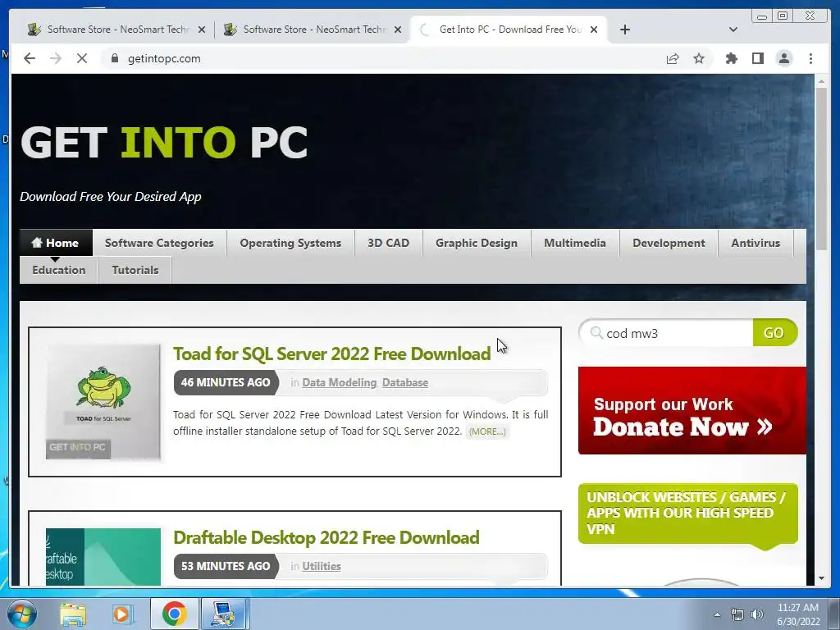Expand the tab search chevron
The height and width of the screenshot is (630, 840).
click(733, 30)
